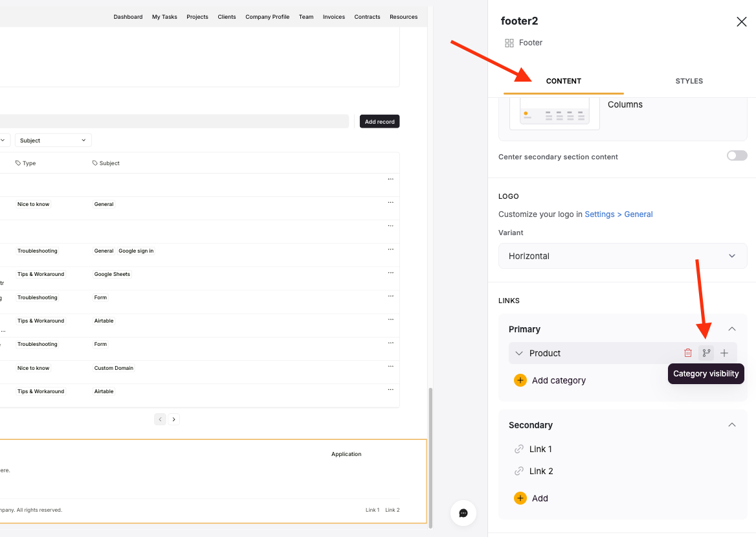
Task: Switch to the STYLES tab
Action: 689,81
